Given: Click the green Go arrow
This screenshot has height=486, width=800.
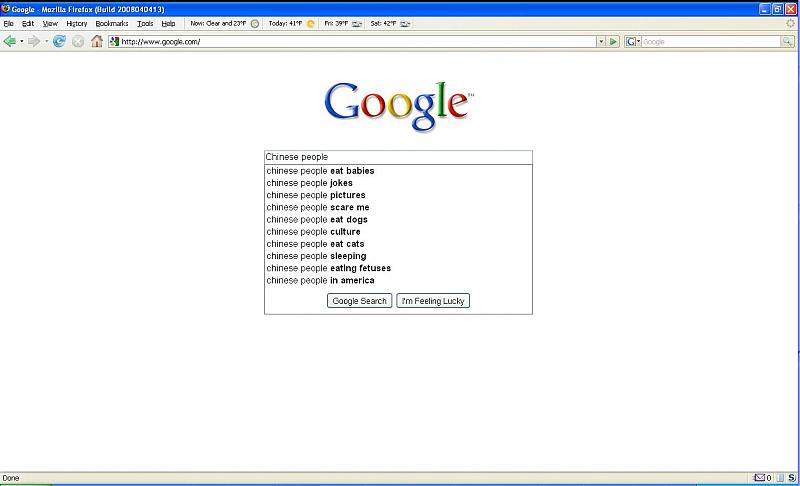Looking at the screenshot, I should [x=614, y=41].
